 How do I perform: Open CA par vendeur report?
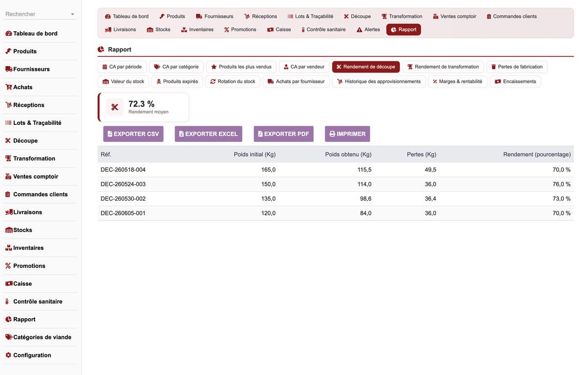click(x=304, y=67)
